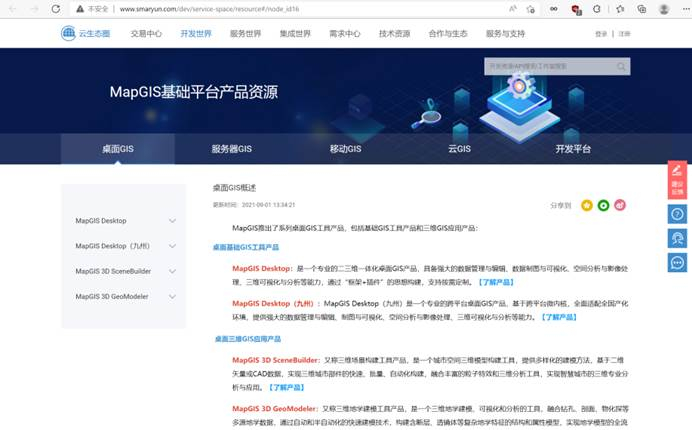Open 集成世界 in top navigation
This screenshot has width=692, height=430.
295,34
